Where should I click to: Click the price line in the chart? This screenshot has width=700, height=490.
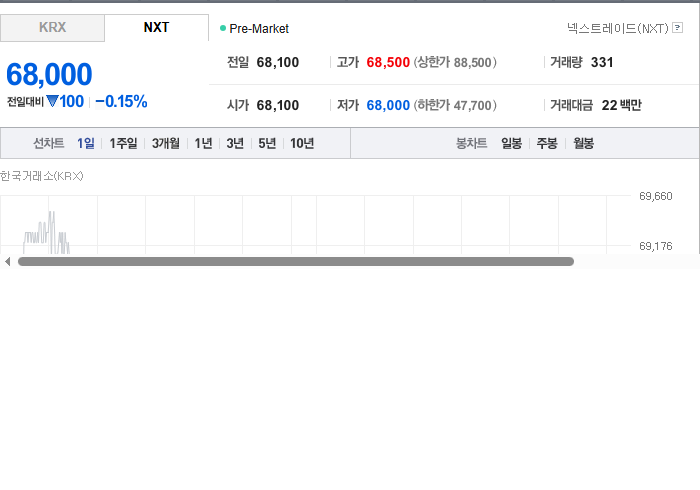[46, 233]
